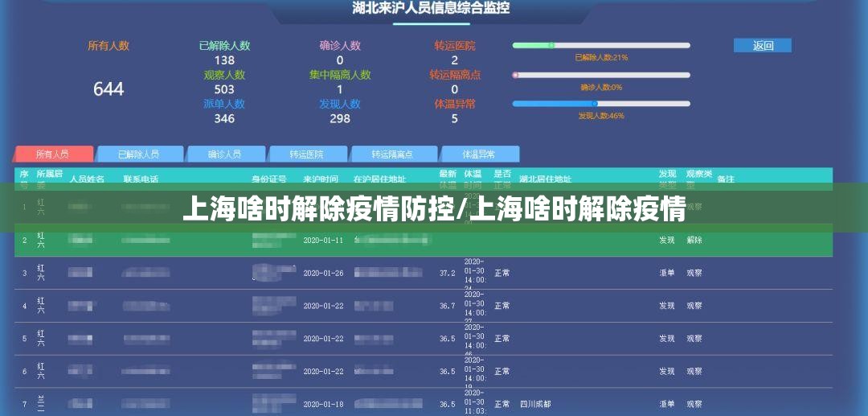Screen dimensions: 868x416
Task: Sort by the 来沪时间 column header
Action: (321, 179)
